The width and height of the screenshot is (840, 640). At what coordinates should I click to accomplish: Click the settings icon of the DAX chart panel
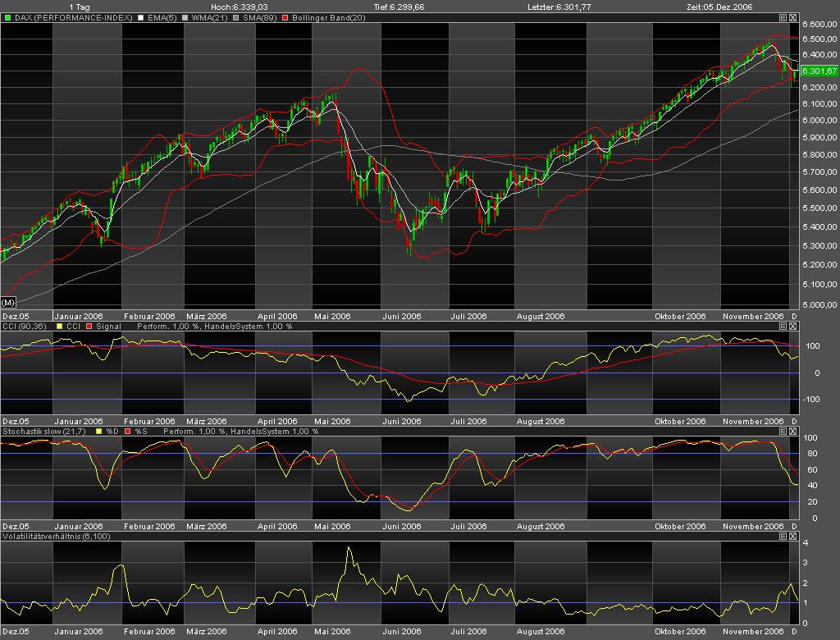(x=783, y=16)
